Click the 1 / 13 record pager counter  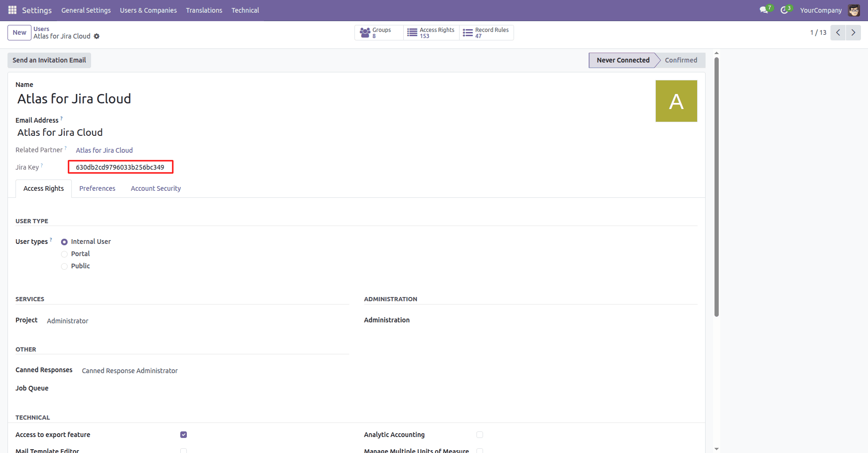pyautogui.click(x=818, y=32)
